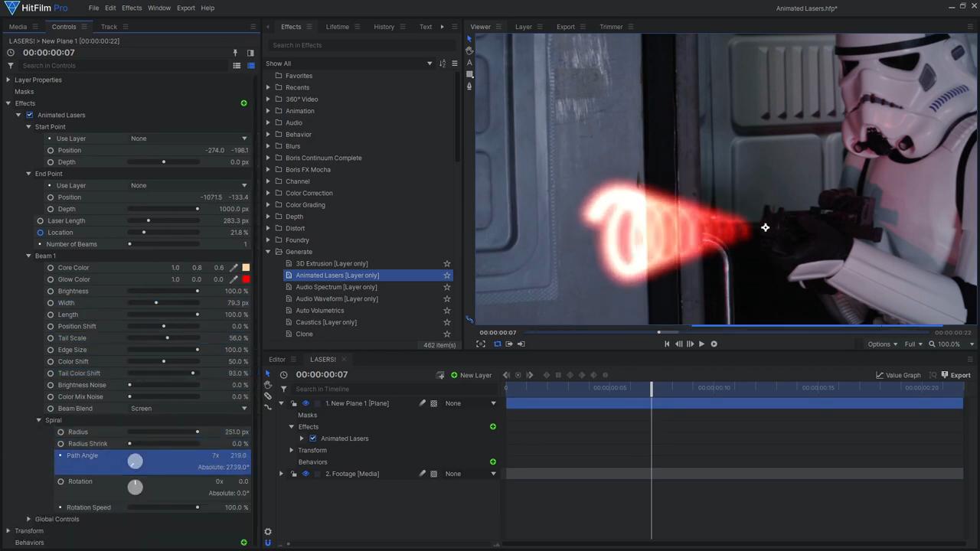The image size is (980, 551).
Task: Open the Value Graph
Action: pyautogui.click(x=898, y=375)
